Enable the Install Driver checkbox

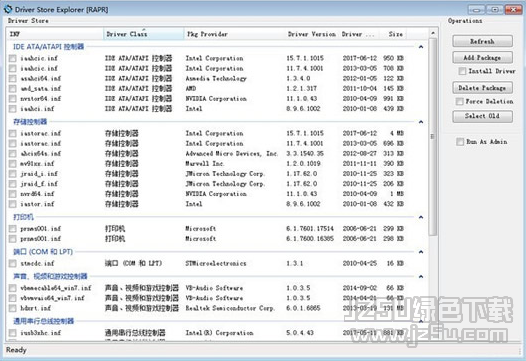[462, 71]
